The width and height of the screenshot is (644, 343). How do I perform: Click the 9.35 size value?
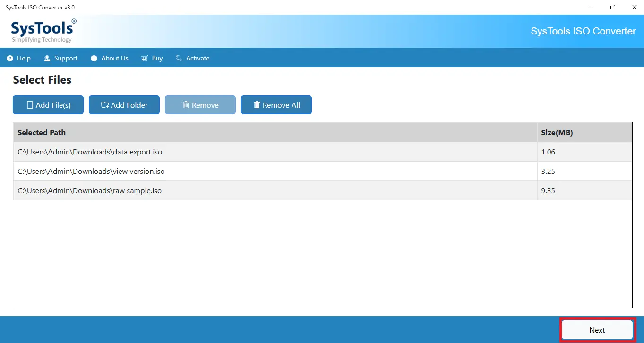[548, 191]
